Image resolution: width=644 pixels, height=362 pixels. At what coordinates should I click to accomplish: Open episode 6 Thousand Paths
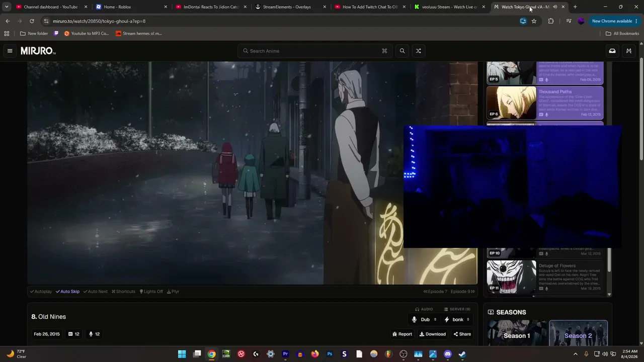(545, 103)
